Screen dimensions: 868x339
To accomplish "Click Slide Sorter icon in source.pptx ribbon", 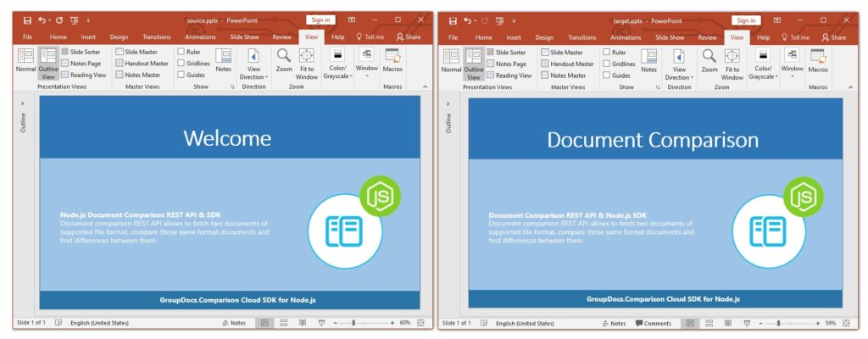I will click(65, 52).
